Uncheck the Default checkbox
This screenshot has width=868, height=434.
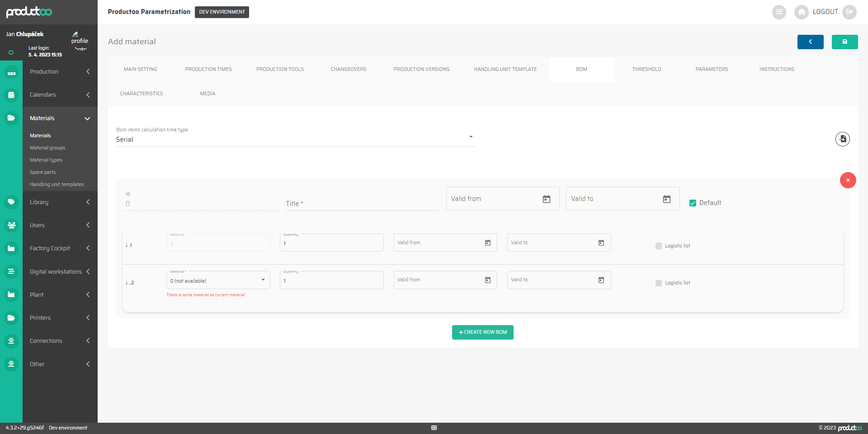[x=693, y=203]
